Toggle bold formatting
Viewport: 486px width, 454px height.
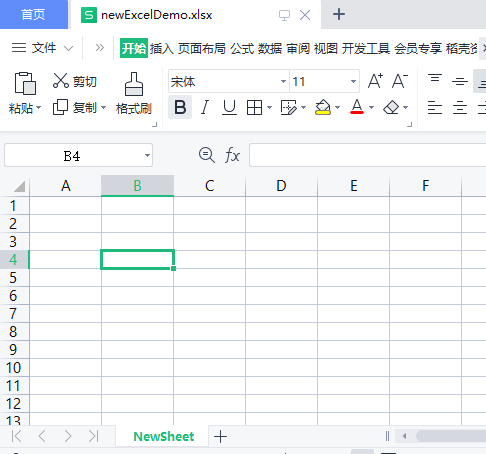pyautogui.click(x=180, y=107)
